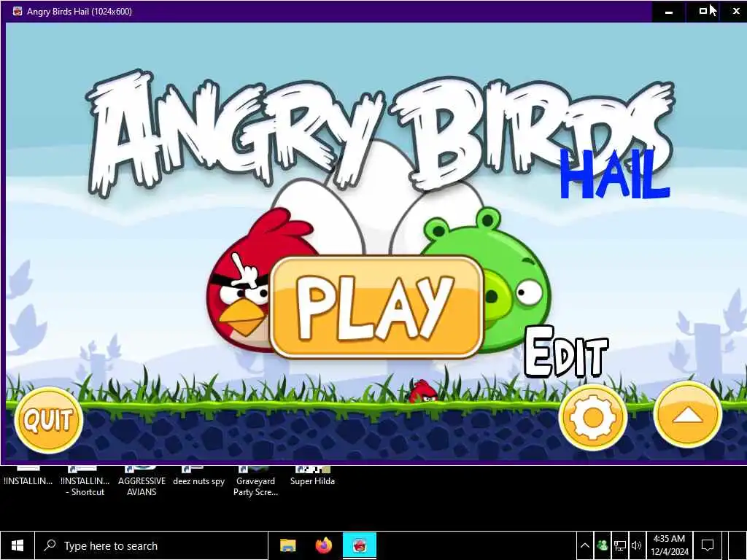Open game settings via the gear icon
Viewport: 747px width, 560px height.
pos(592,417)
